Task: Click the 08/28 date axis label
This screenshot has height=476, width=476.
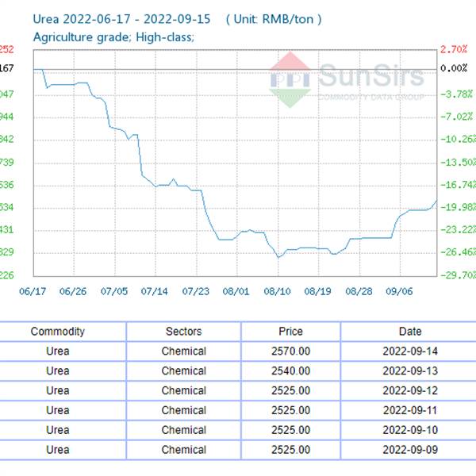Action: tap(359, 291)
